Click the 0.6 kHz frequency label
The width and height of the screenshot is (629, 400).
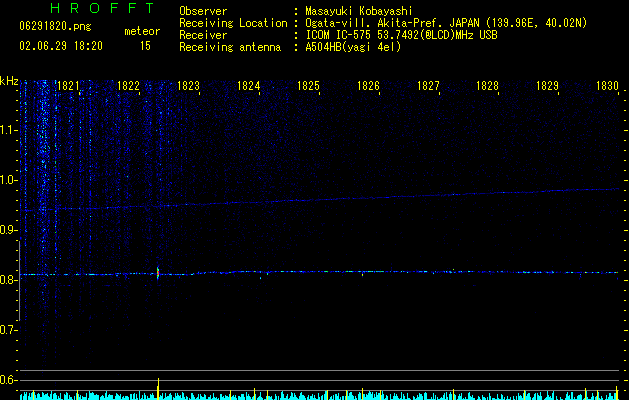9,380
